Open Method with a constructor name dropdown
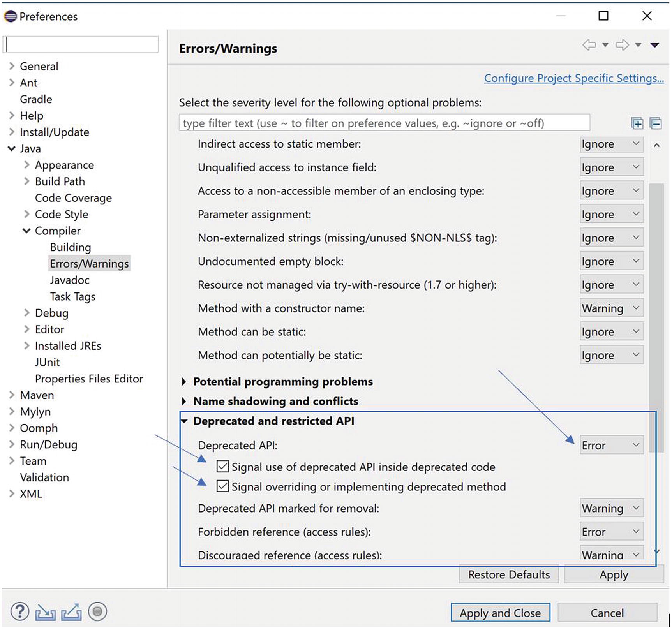Viewport: 672px width, 629px height. [611, 308]
